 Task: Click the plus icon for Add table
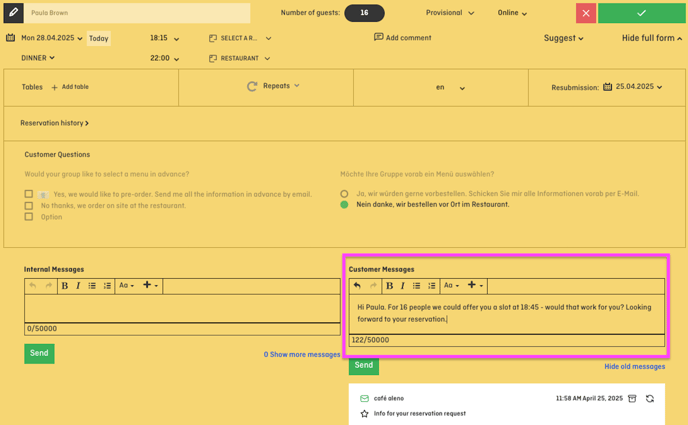click(54, 87)
